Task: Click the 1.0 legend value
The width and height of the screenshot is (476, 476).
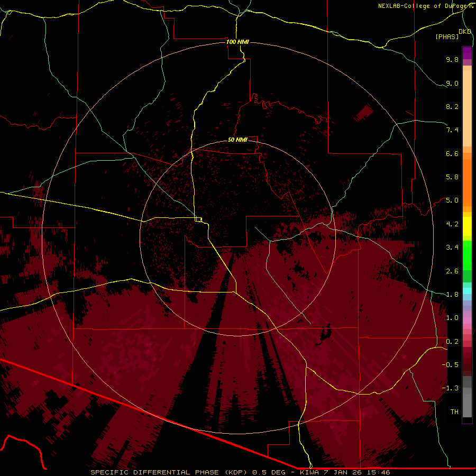Action: pyautogui.click(x=452, y=318)
